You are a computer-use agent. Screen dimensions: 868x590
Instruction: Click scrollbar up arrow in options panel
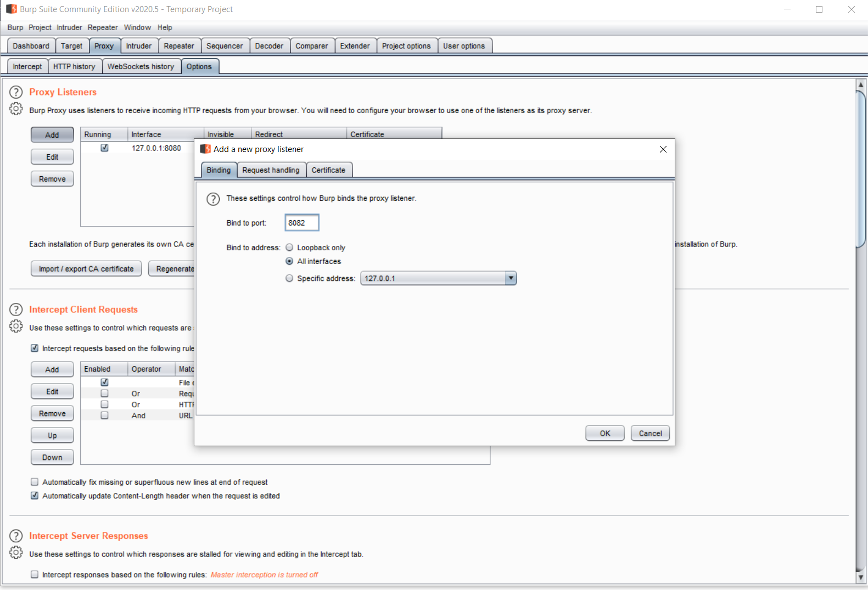click(861, 85)
